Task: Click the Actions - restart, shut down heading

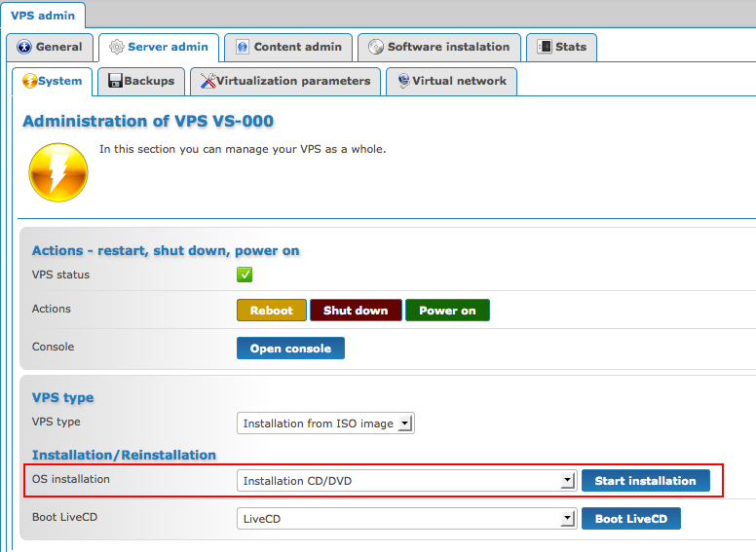Action: (166, 250)
